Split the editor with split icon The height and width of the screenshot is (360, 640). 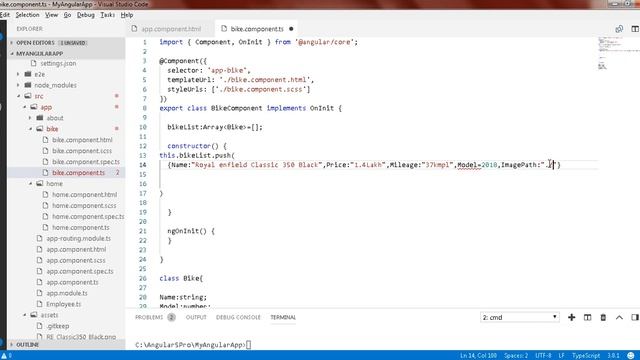tap(635, 29)
